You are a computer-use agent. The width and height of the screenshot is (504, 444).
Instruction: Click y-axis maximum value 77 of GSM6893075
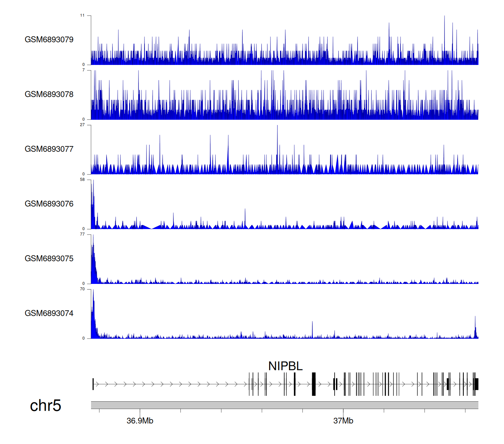point(82,234)
